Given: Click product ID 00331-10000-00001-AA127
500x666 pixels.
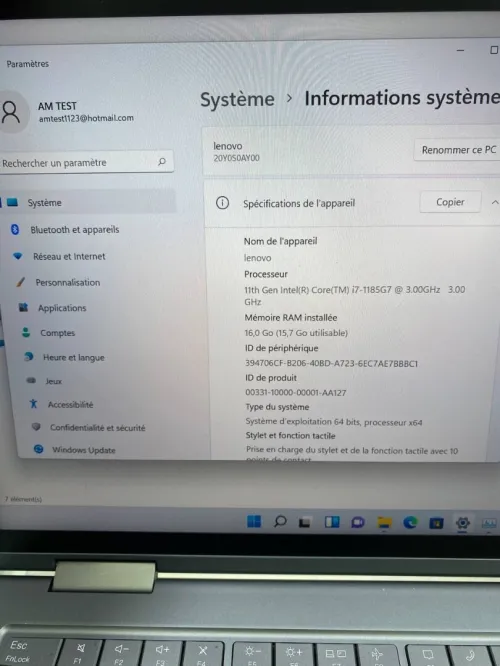Looking at the screenshot, I should [x=296, y=392].
